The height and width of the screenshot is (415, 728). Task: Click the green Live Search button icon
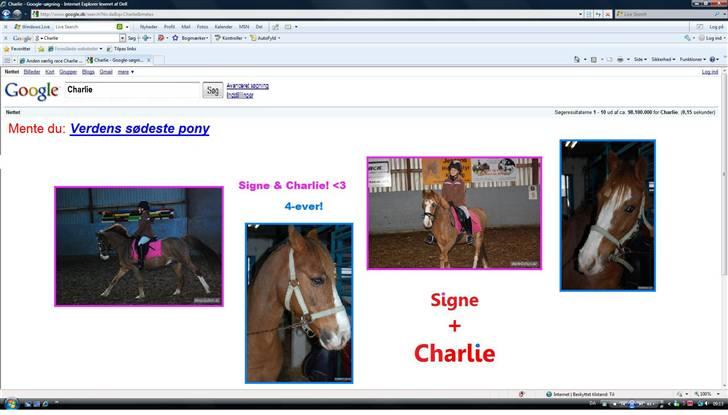click(x=119, y=27)
